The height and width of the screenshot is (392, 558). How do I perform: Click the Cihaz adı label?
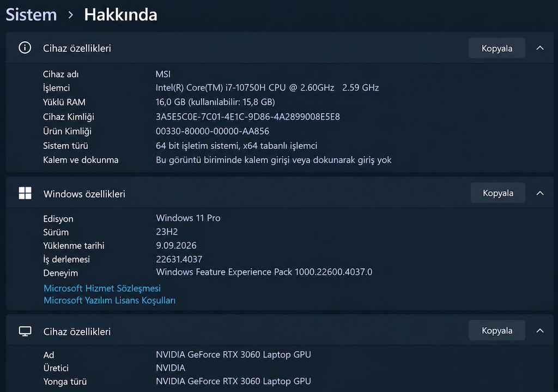point(61,74)
